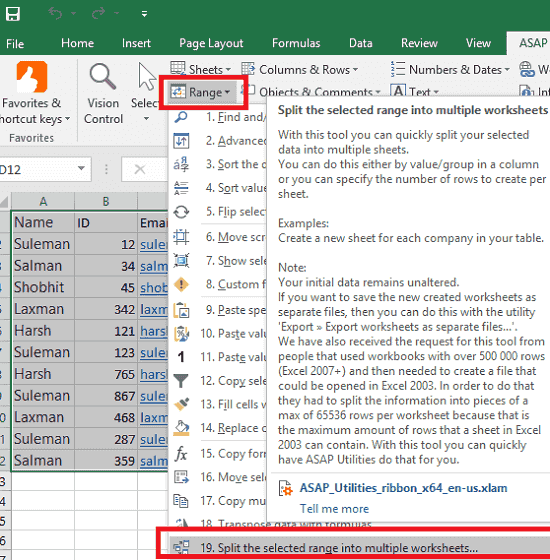
Task: Click the Save icon in title bar
Action: (x=12, y=14)
